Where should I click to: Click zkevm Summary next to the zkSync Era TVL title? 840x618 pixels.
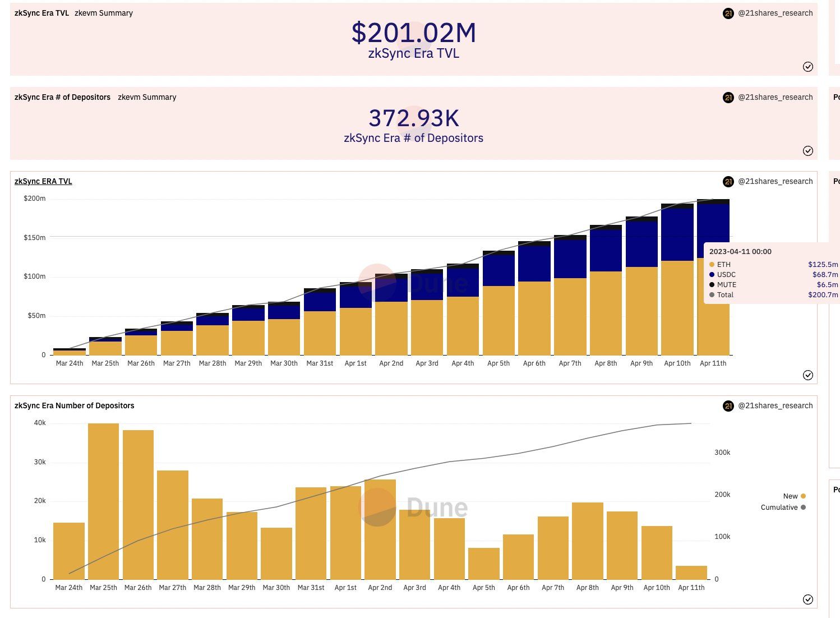click(x=104, y=13)
